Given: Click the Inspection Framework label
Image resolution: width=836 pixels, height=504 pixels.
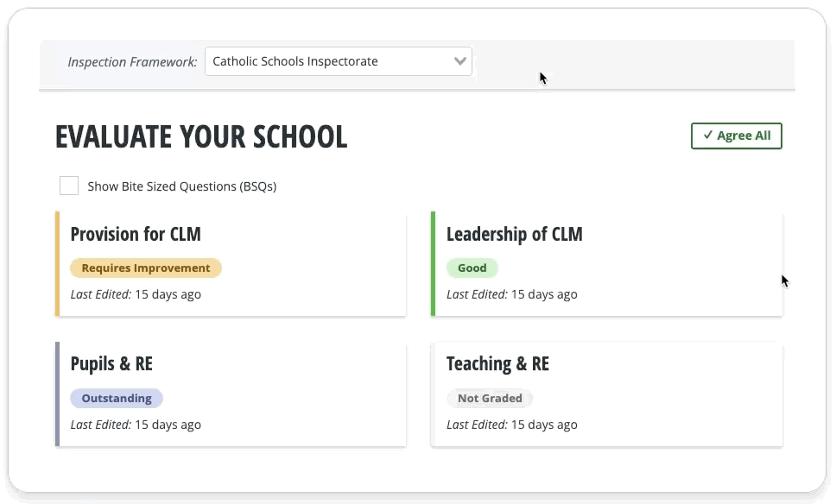Looking at the screenshot, I should (132, 61).
